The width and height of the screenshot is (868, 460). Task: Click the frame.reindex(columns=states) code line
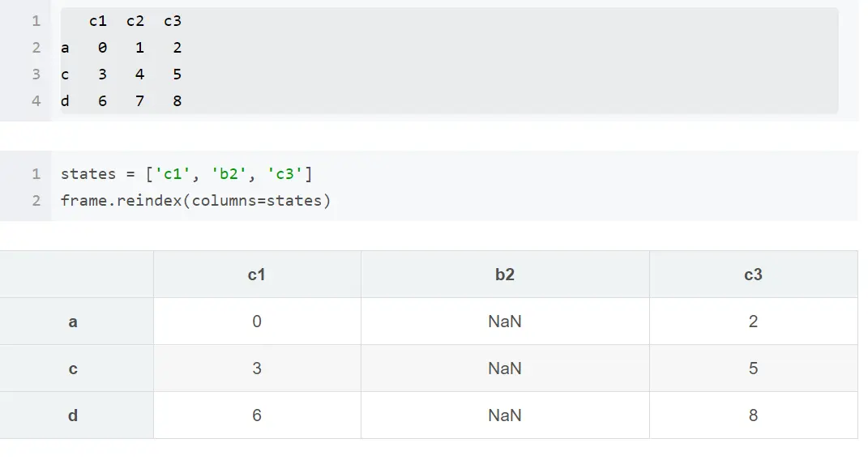coord(195,201)
